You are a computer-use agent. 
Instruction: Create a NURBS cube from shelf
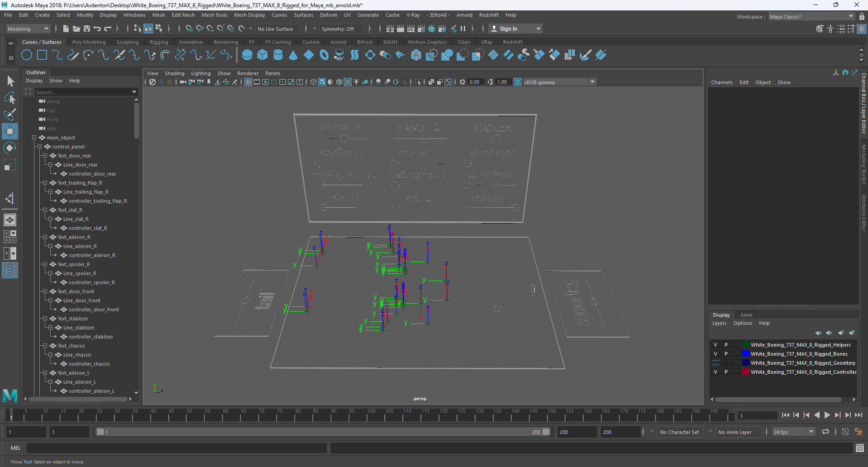(x=263, y=55)
